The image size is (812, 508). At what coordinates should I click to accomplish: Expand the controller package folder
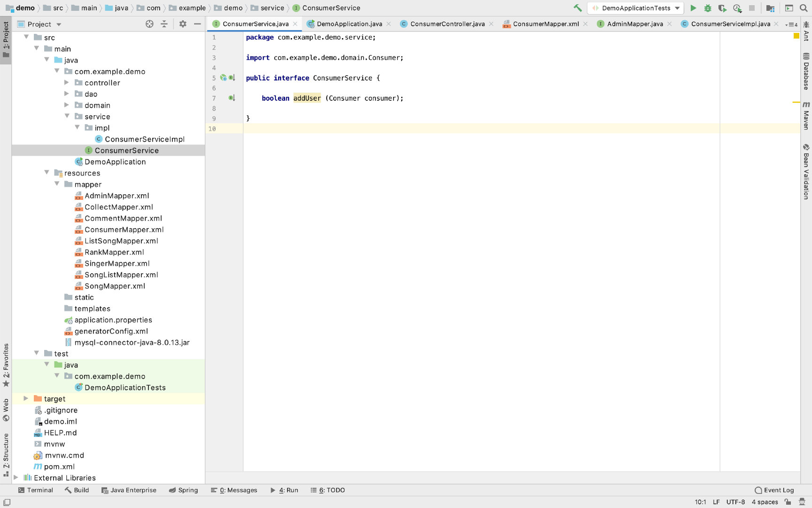click(67, 82)
